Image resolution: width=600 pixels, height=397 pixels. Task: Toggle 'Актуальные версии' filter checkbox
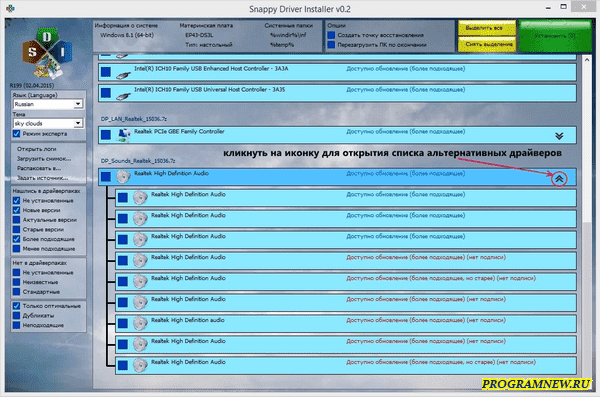pyautogui.click(x=16, y=219)
